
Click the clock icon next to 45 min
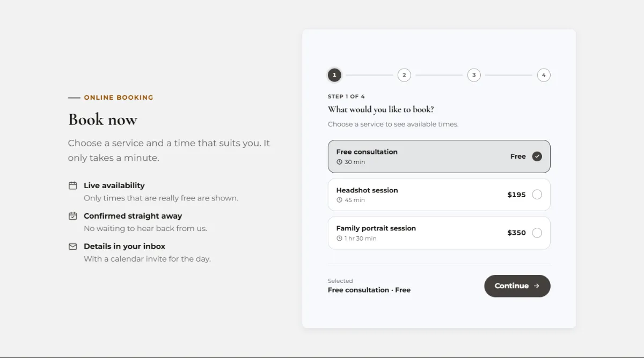[x=339, y=200]
